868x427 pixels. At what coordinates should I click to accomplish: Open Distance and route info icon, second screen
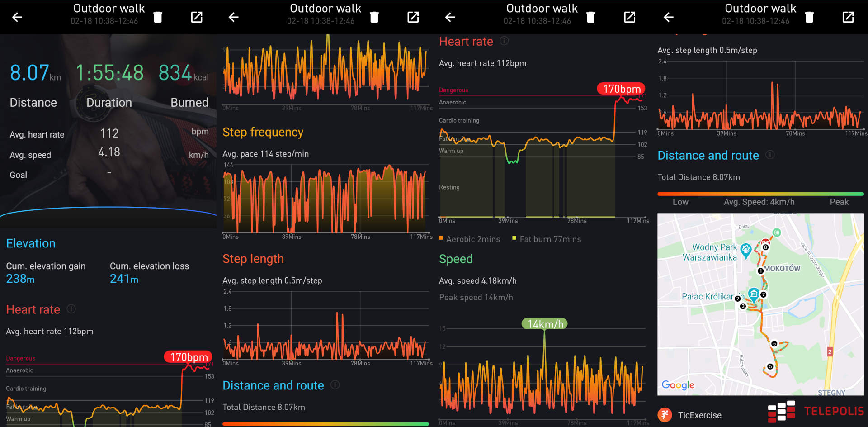(x=335, y=385)
